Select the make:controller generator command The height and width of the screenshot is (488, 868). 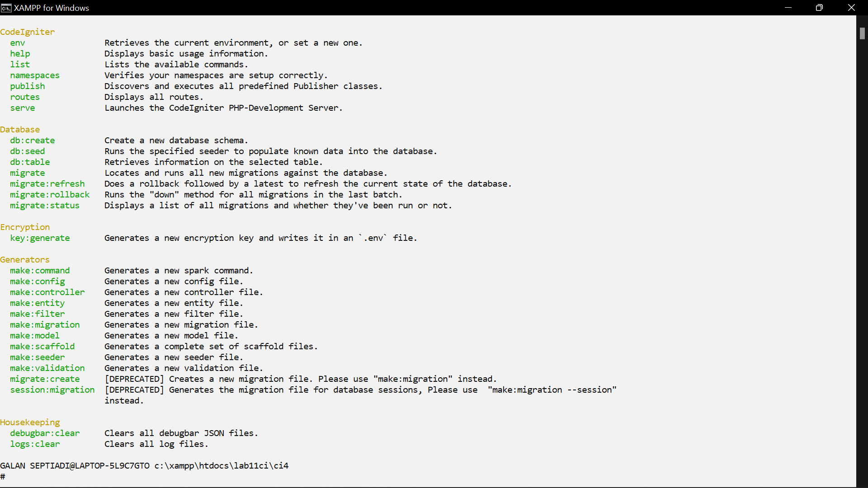[47, 292]
